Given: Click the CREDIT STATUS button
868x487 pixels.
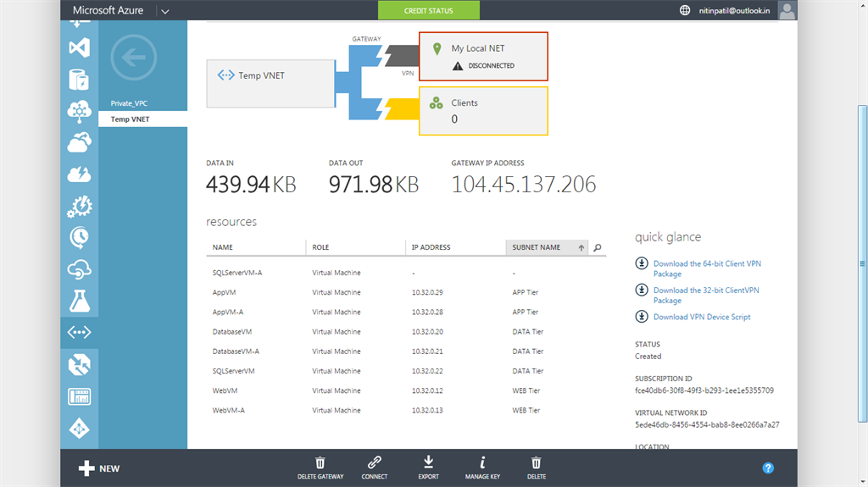Looking at the screenshot, I should click(x=428, y=10).
